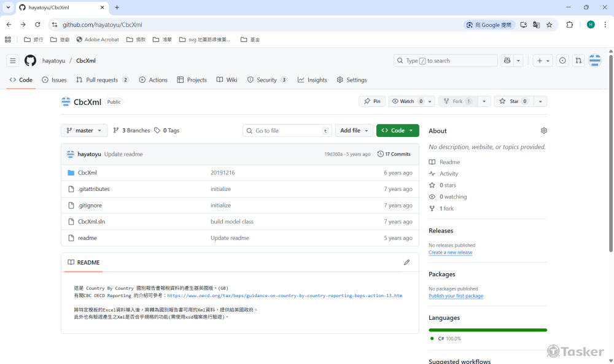614x364 pixels.
Task: Click the C# language bar
Action: [488, 330]
